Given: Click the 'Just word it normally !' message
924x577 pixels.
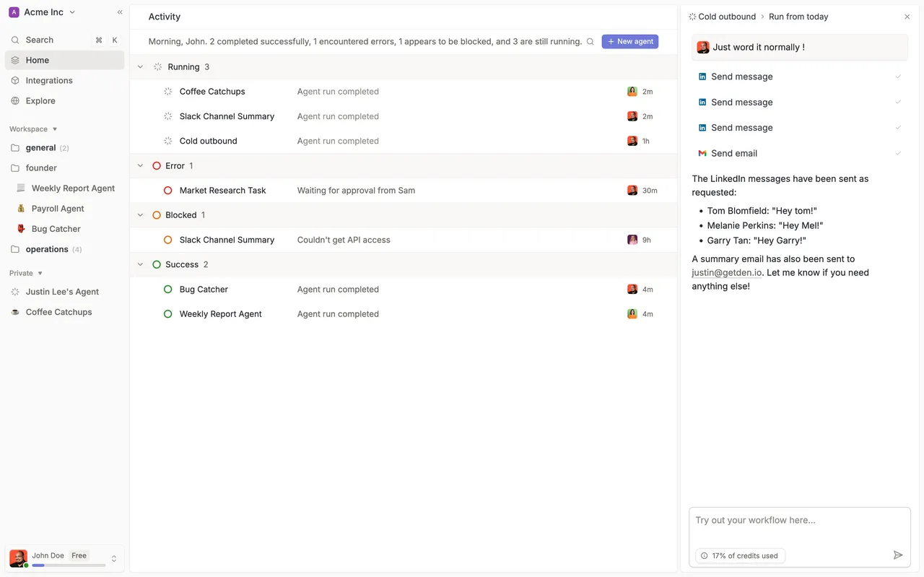Looking at the screenshot, I should (800, 47).
